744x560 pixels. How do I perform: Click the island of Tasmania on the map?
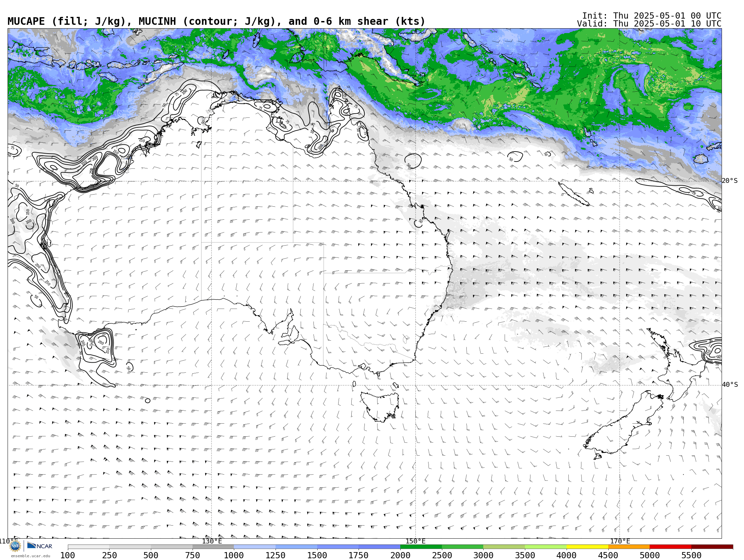click(x=380, y=406)
